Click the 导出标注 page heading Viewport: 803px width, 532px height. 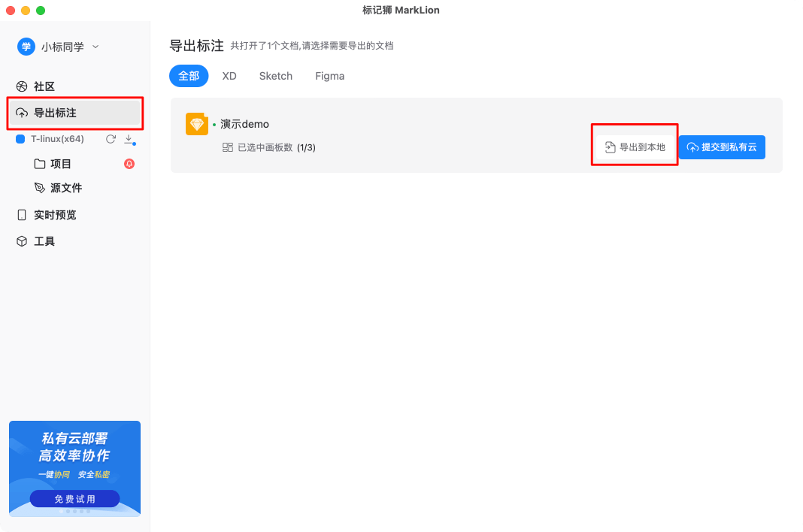[x=197, y=46]
